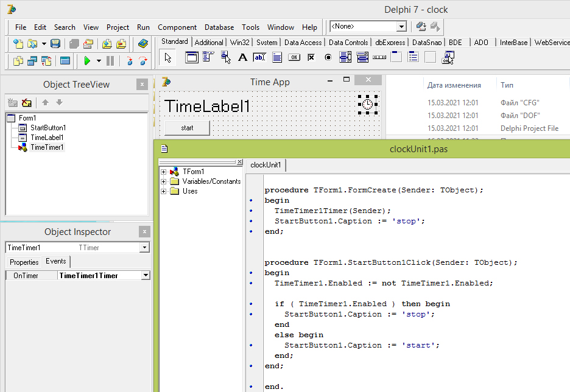Select Form1 in Object TreeView

coord(27,118)
